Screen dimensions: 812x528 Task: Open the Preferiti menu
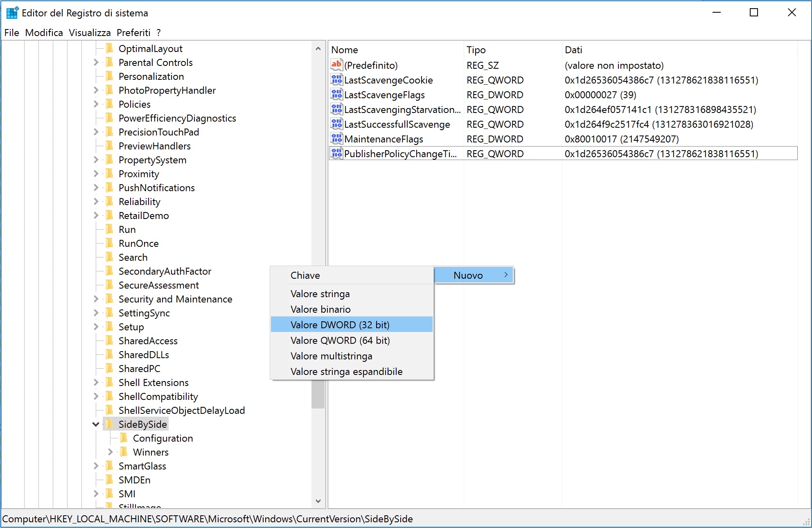[x=133, y=33]
